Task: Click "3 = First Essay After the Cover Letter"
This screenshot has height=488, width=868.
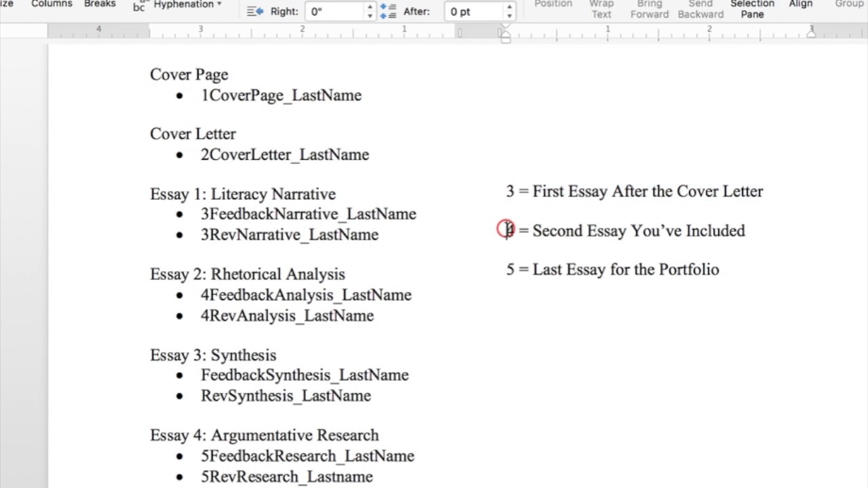Action: click(635, 192)
